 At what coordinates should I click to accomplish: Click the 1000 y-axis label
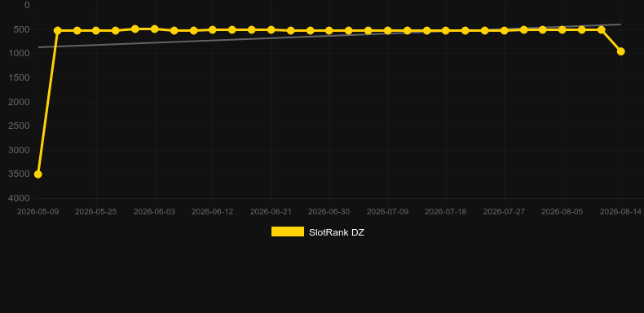tap(20, 54)
